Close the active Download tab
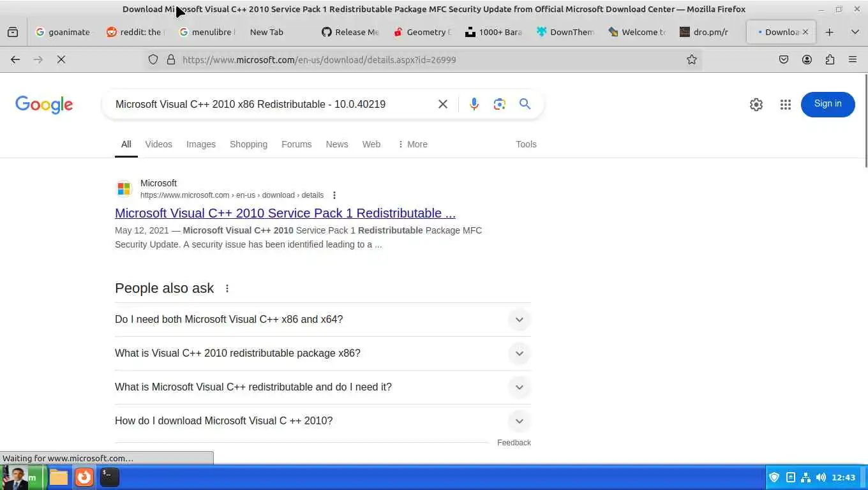Viewport: 868px width, 490px height. 805,32
